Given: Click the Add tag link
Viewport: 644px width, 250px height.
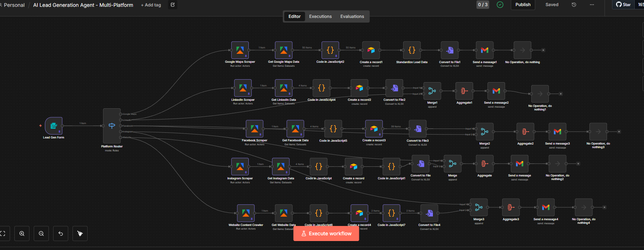Looking at the screenshot, I should point(151,5).
